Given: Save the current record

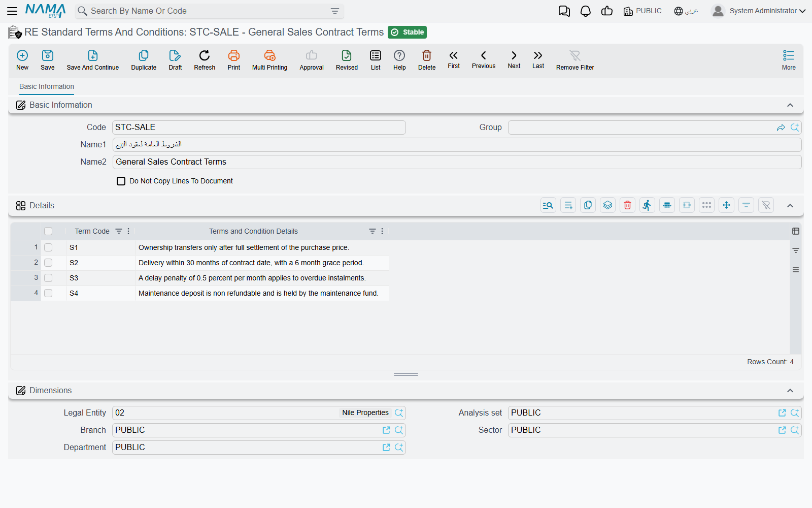Looking at the screenshot, I should click(48, 60).
